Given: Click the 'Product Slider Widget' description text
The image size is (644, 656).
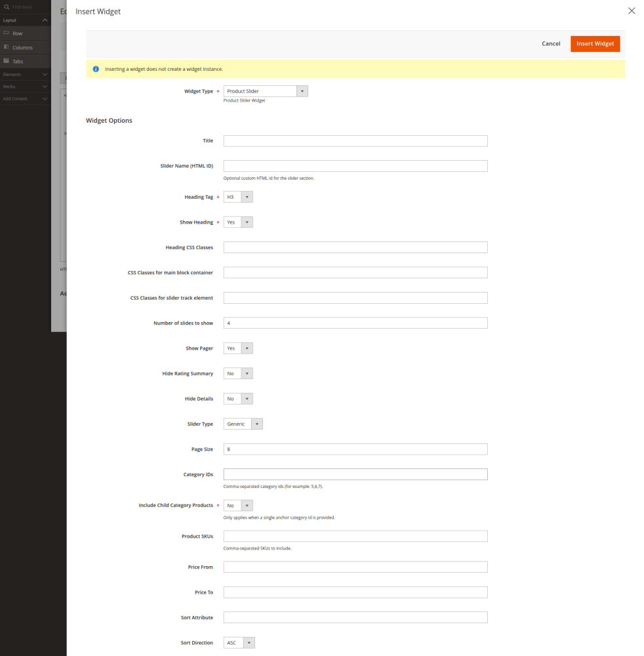Looking at the screenshot, I should tap(244, 100).
